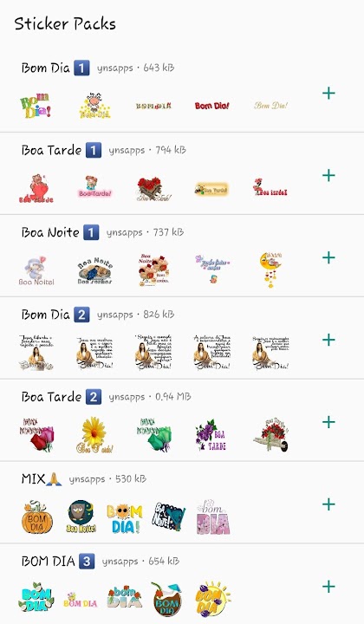This screenshot has height=624, width=364.
Task: Add the MIX sticker pack
Action: (x=328, y=504)
